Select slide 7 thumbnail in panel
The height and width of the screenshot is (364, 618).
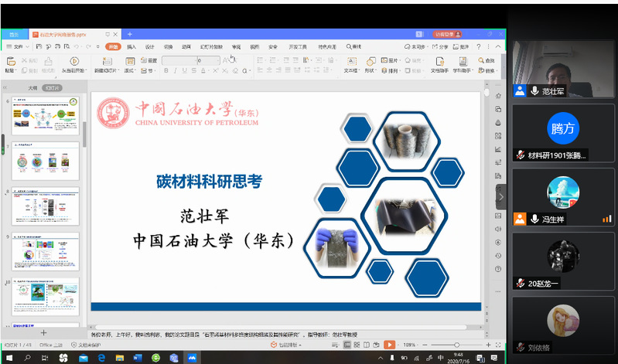46,161
